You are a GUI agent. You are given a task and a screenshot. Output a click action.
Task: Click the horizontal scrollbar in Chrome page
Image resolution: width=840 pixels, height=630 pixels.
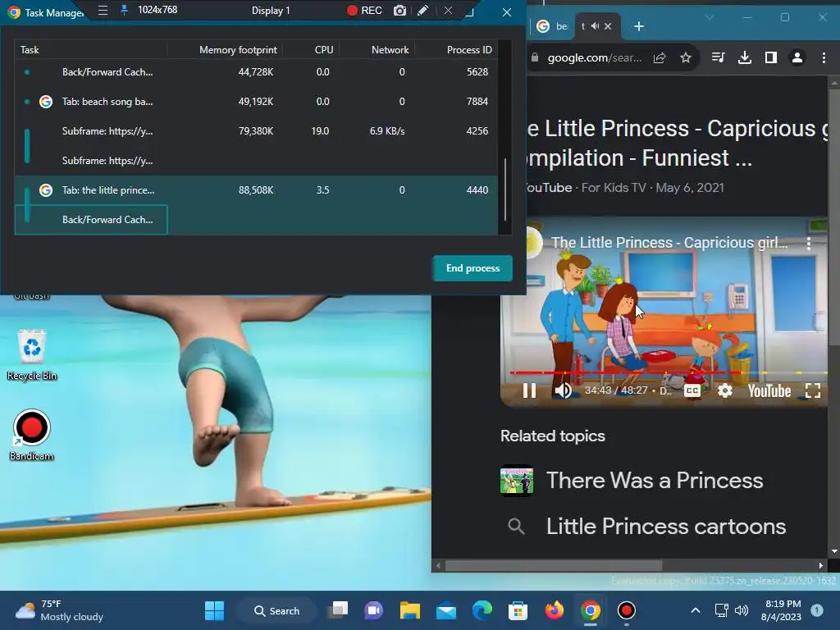point(554,566)
